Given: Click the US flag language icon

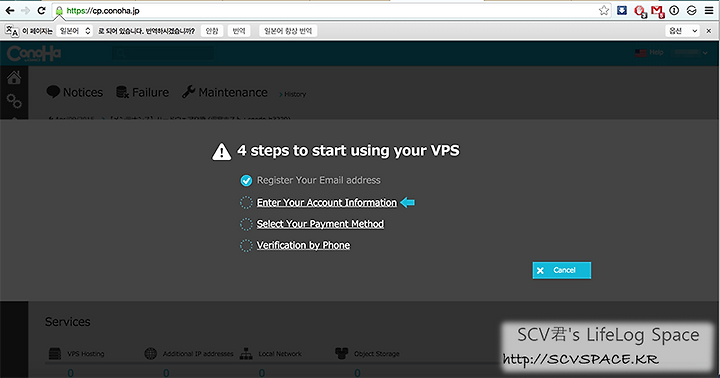Looking at the screenshot, I should (641, 53).
